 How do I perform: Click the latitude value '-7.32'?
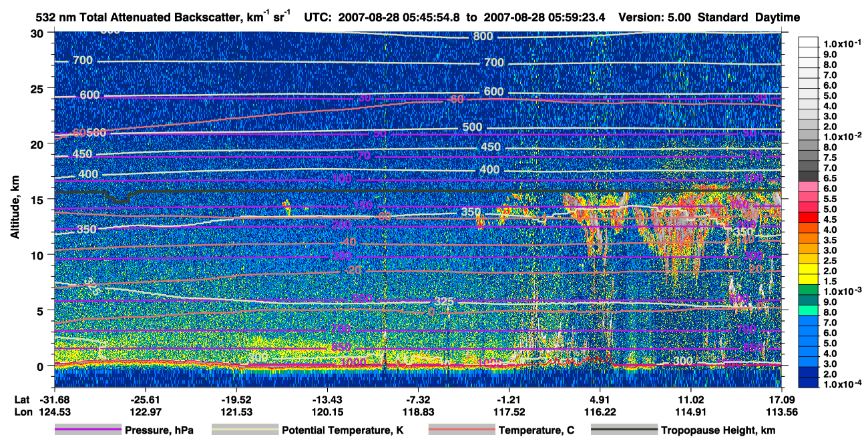click(x=418, y=399)
